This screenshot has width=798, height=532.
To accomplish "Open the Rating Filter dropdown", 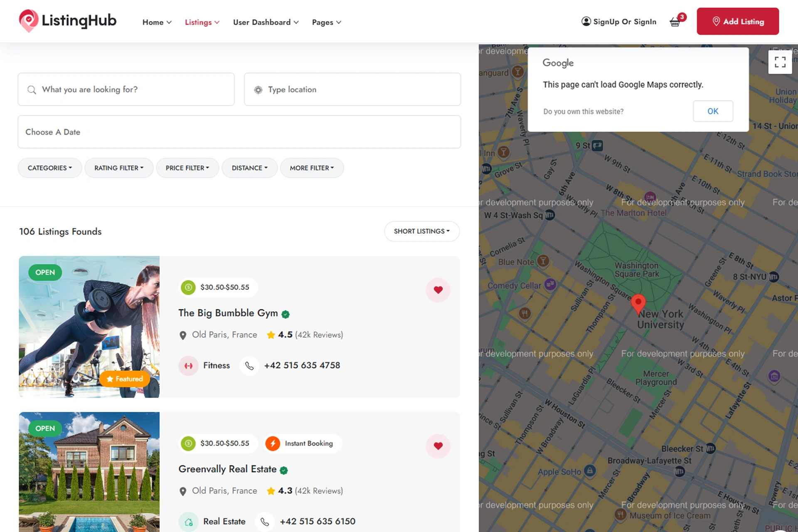I will pos(119,168).
